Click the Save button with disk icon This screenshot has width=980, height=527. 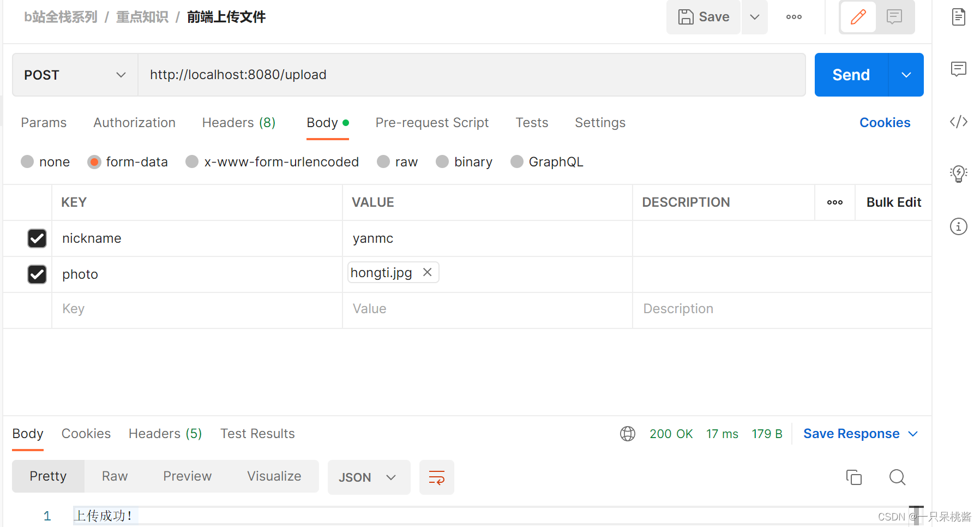coord(704,17)
